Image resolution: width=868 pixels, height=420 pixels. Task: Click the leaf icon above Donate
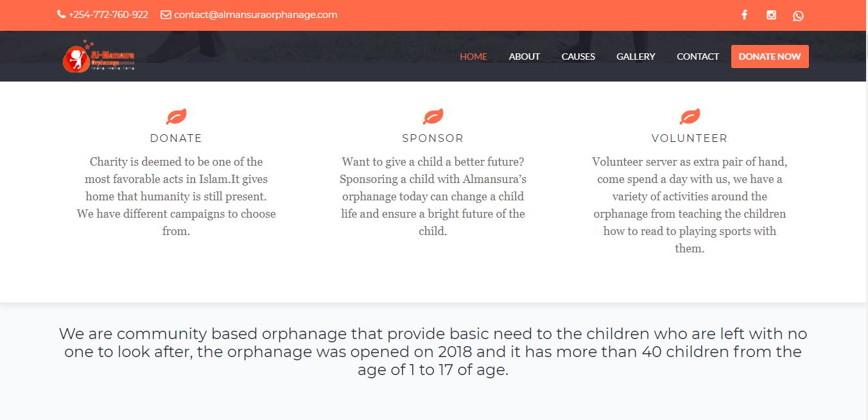coord(176,116)
